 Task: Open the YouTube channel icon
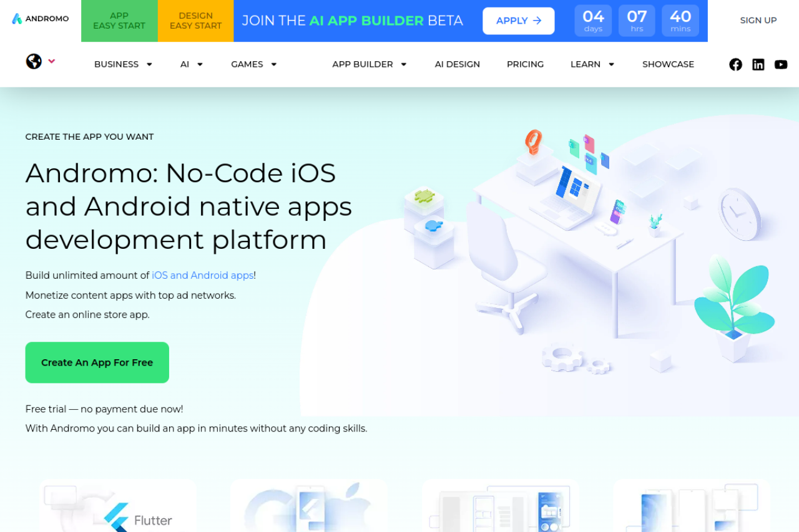coord(780,64)
